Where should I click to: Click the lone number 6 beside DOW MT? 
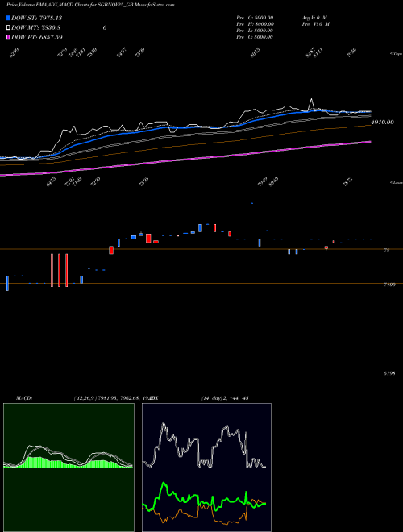point(105,28)
